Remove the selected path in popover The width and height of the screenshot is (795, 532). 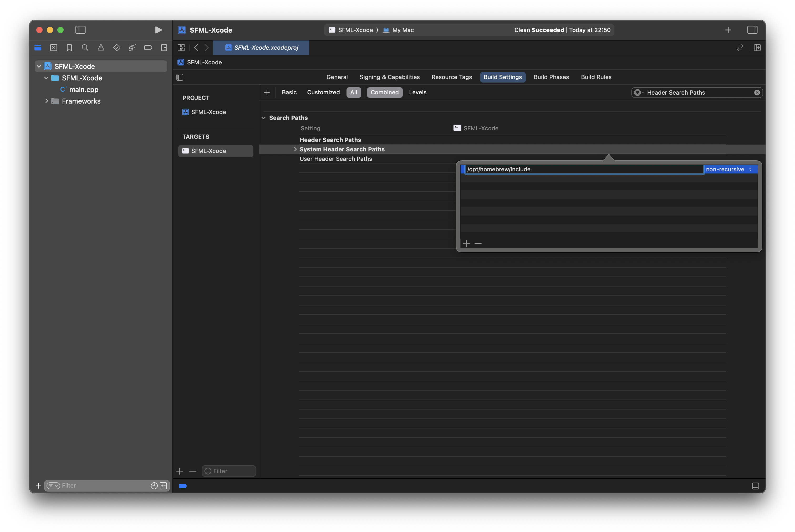click(x=478, y=243)
